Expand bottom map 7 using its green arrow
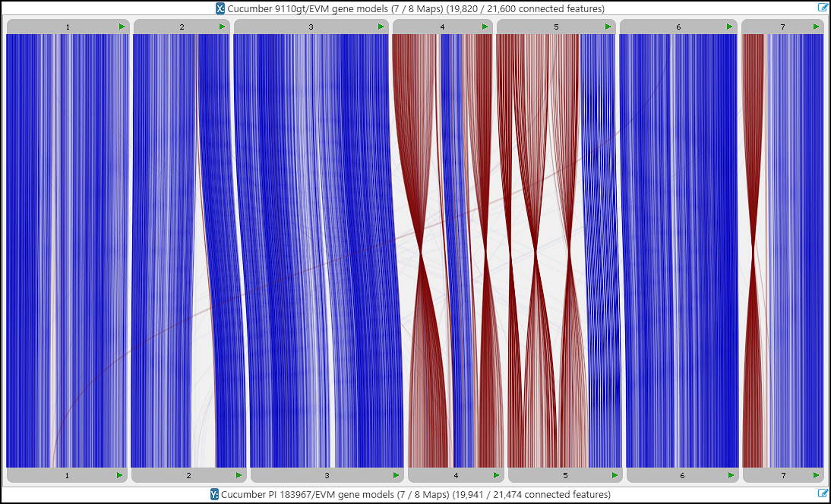Viewport: 831px width, 504px height. click(x=817, y=475)
